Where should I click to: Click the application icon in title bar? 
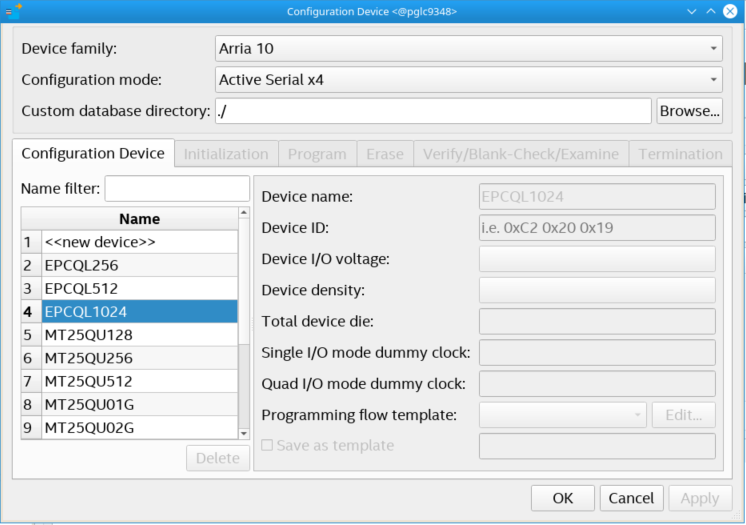[13, 11]
